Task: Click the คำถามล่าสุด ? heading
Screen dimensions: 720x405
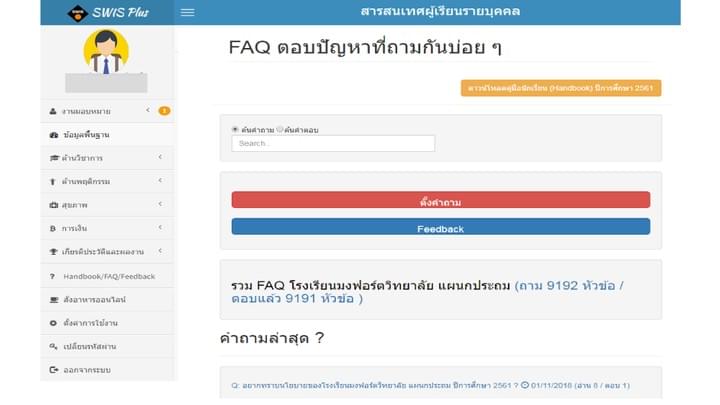Action: 272,339
